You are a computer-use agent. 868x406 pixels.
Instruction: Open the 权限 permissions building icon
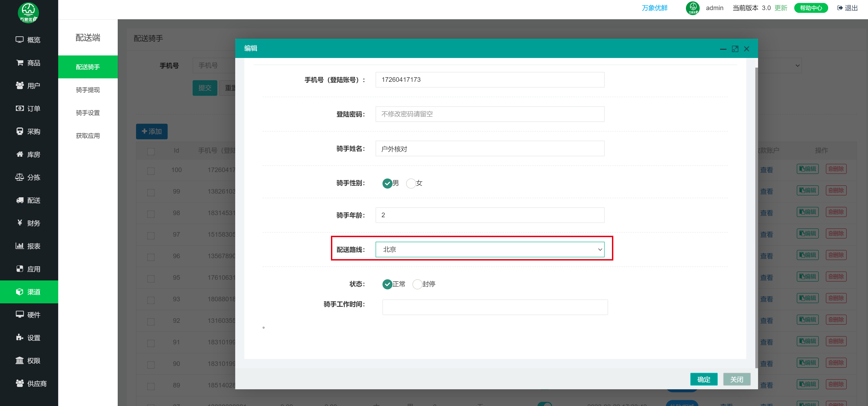coord(19,360)
